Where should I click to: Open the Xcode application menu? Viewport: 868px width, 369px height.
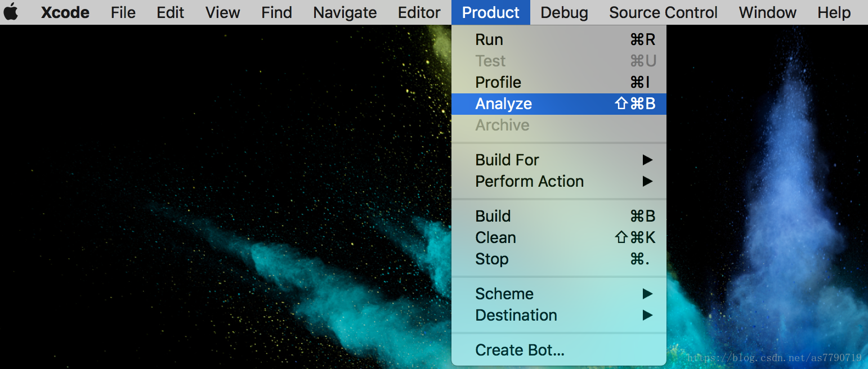pyautogui.click(x=65, y=12)
